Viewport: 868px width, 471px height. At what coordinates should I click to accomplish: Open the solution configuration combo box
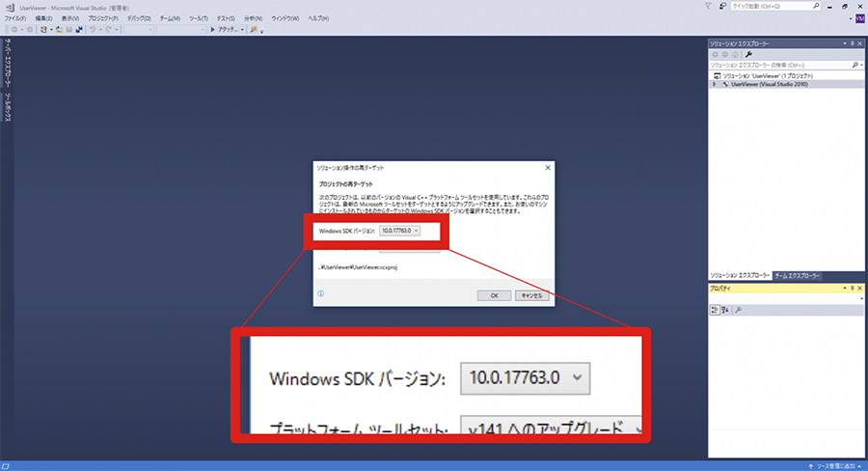click(x=138, y=29)
